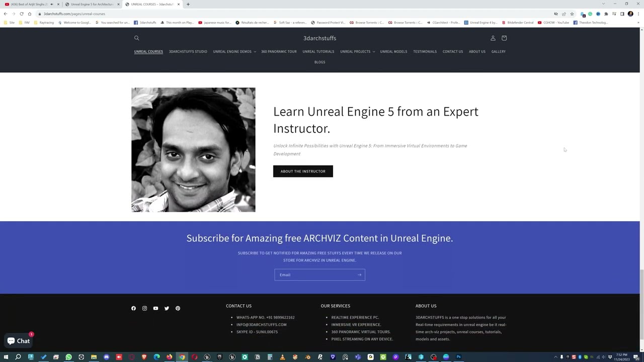Screen dimensions: 644x362
Task: Open WhatsApp from the Windows taskbar
Action: 68,357
